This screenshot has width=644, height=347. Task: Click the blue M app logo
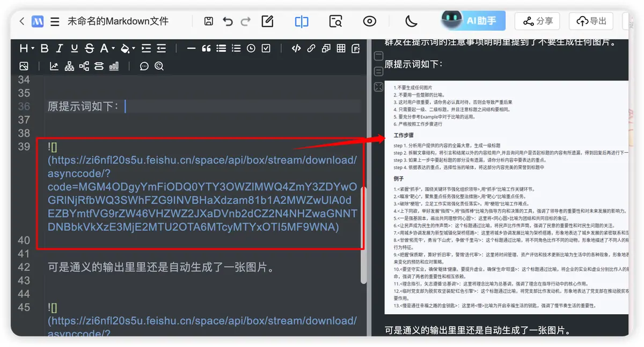point(38,21)
